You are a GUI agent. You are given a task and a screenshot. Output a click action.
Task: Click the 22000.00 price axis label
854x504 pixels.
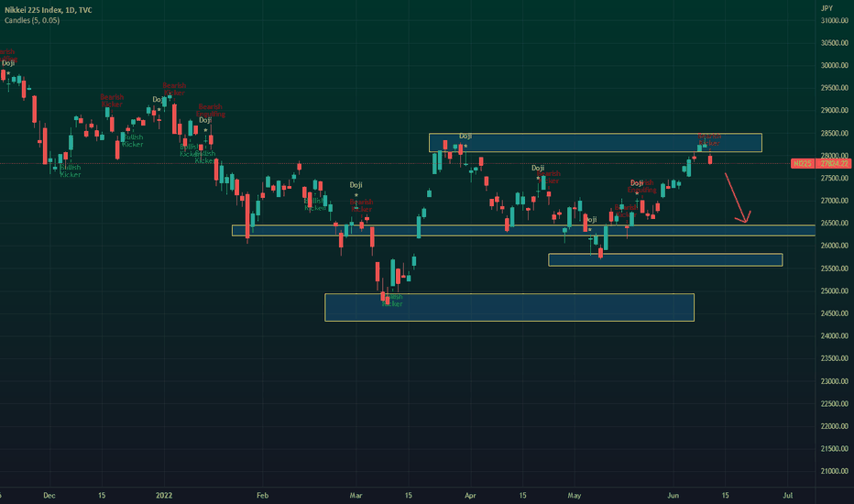click(835, 426)
